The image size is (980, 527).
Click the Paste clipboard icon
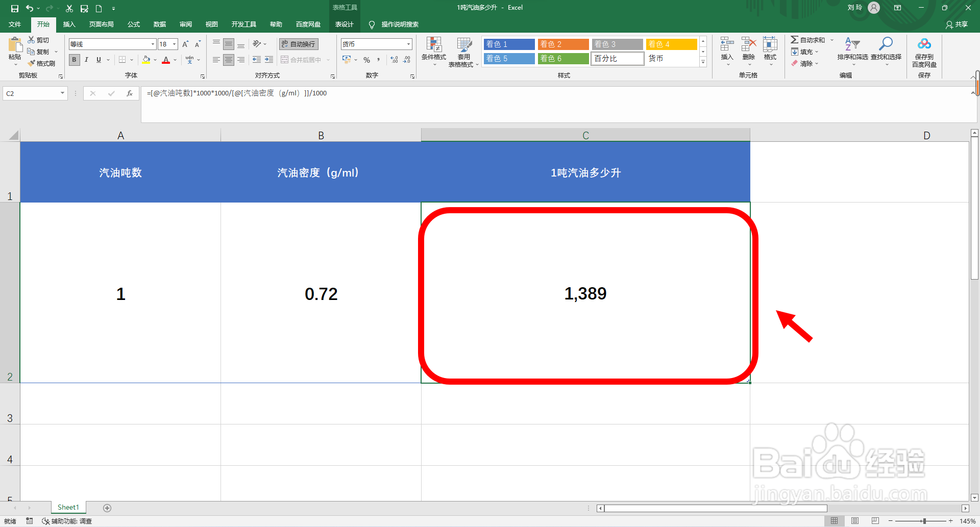coord(15,44)
